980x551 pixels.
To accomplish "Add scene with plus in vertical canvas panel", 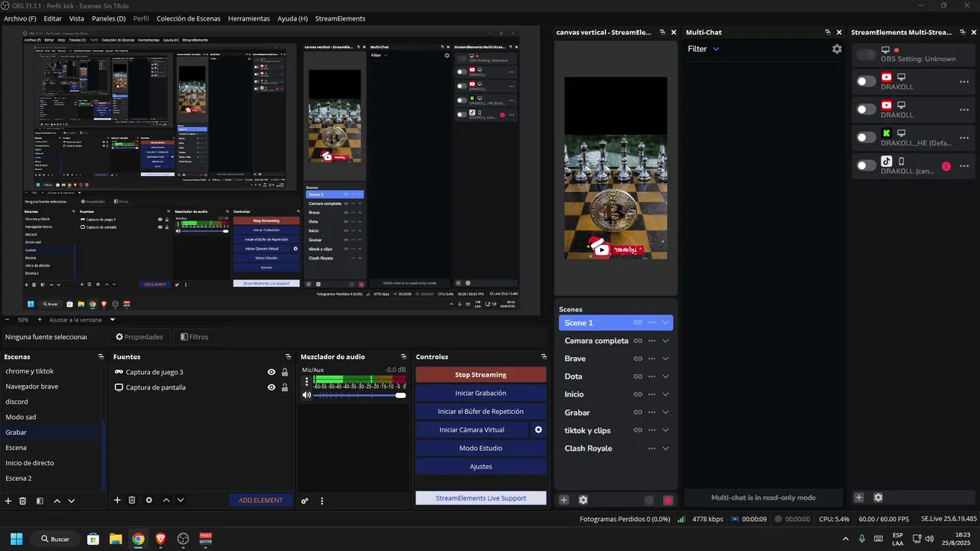I will tap(564, 500).
